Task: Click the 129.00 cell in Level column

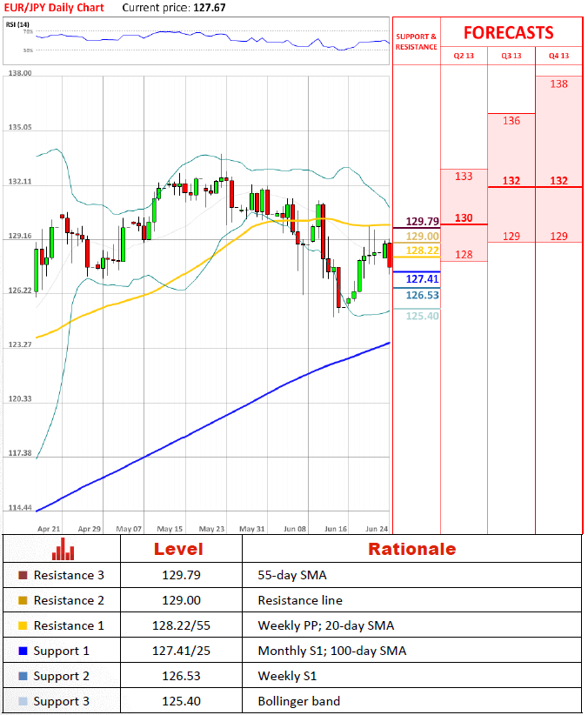Action: (x=181, y=600)
